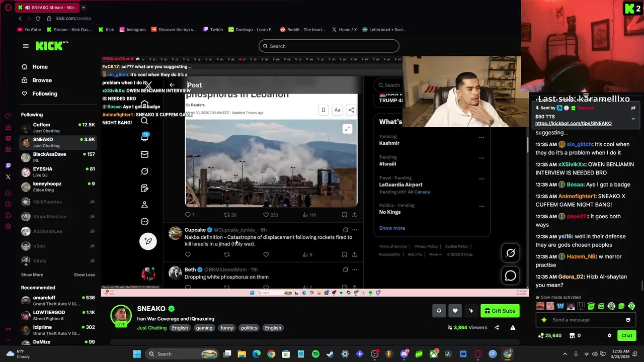Viewport: 644px width, 362px height.
Task: Open the emote picker in chat input
Action: coord(628,320)
